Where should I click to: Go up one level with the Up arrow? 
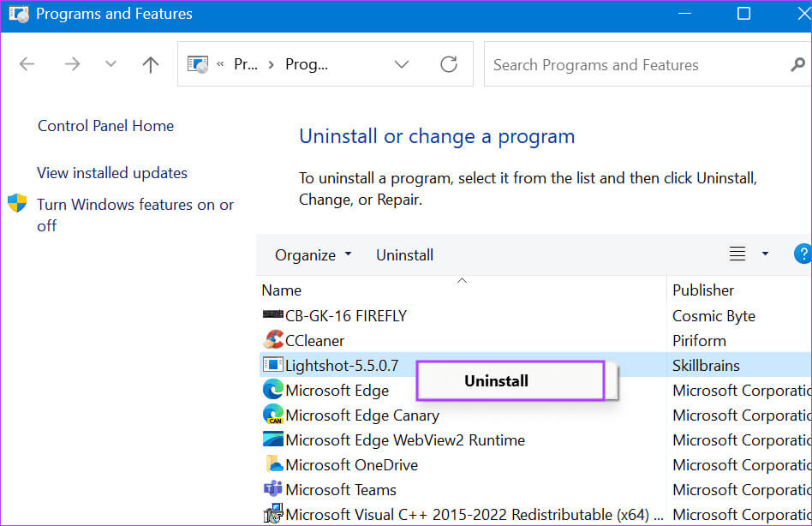pyautogui.click(x=151, y=64)
